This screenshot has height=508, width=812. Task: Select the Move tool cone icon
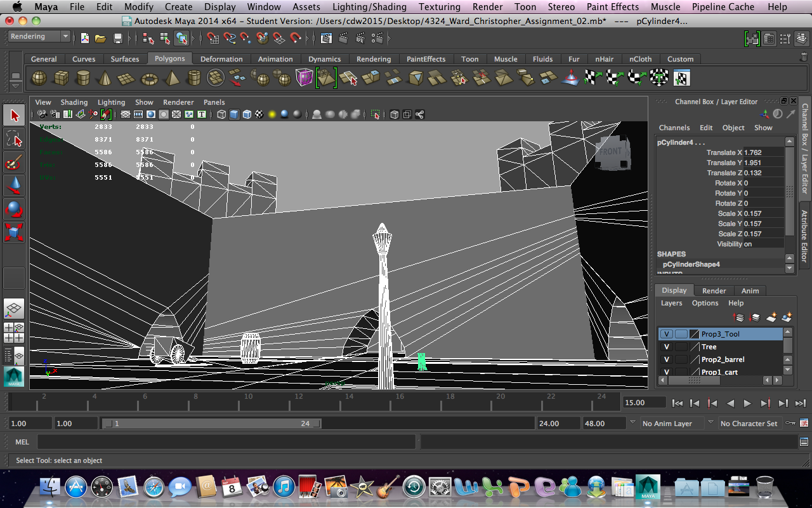click(14, 185)
